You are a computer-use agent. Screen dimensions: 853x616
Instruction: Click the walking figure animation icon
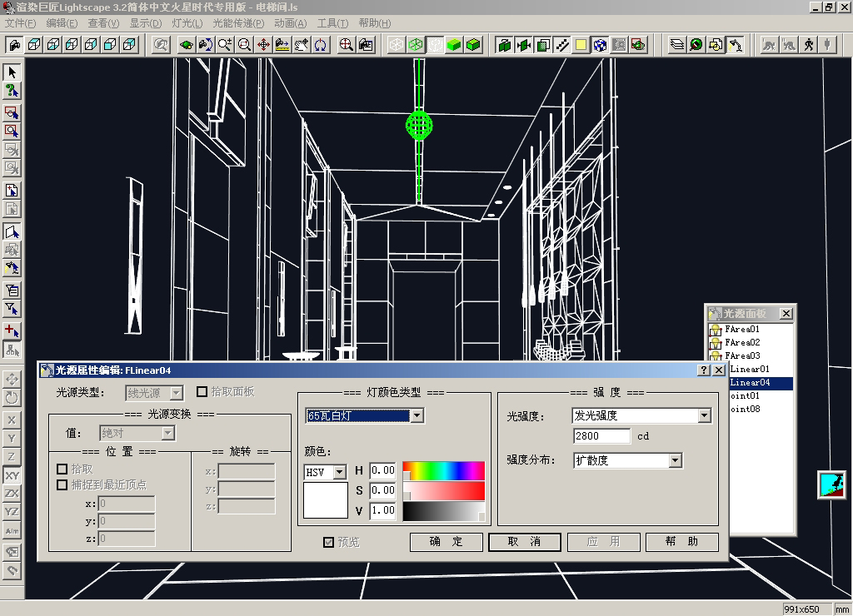tap(808, 45)
